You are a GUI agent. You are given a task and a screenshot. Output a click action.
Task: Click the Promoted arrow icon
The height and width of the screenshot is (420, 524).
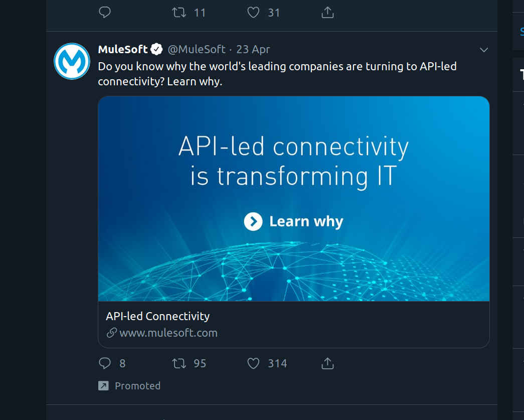pyautogui.click(x=103, y=385)
